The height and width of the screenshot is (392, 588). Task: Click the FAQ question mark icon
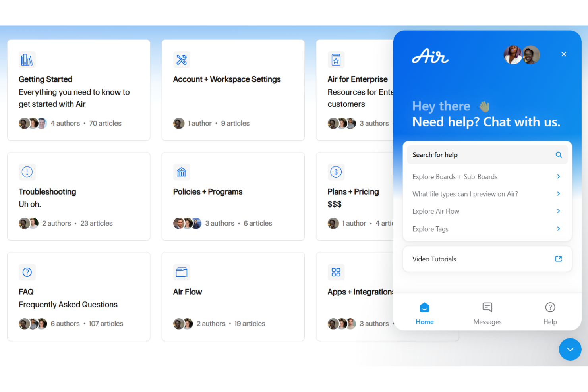tap(27, 272)
